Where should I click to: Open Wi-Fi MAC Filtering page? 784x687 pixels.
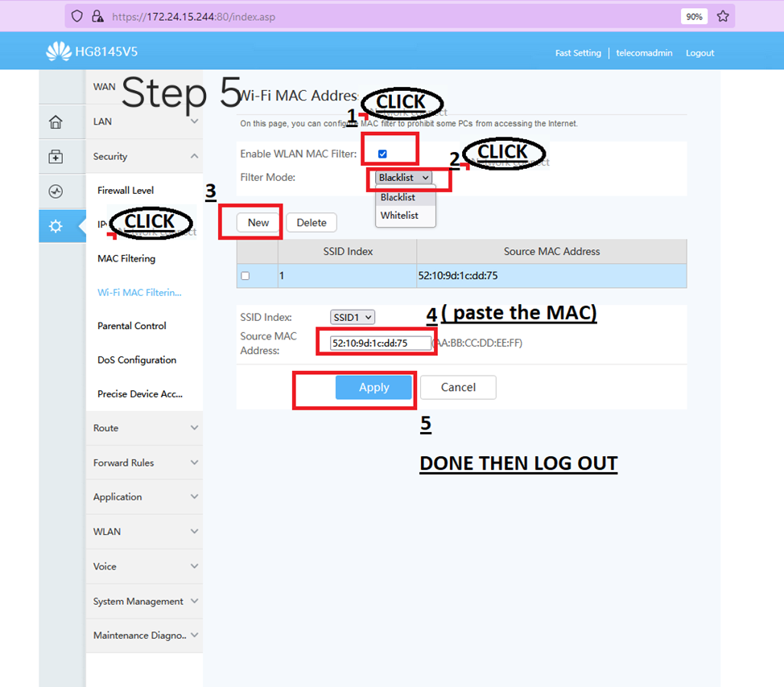(x=139, y=292)
